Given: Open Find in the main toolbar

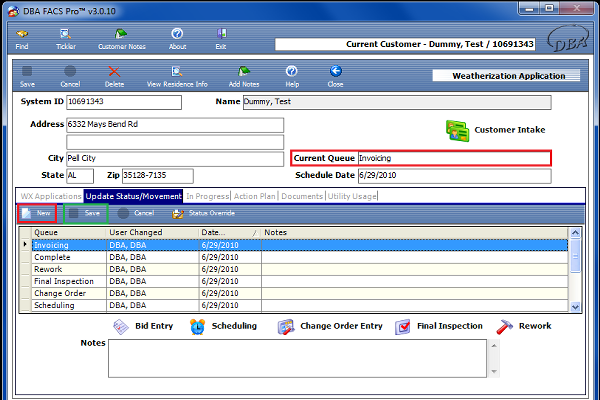Looking at the screenshot, I should click(22, 39).
